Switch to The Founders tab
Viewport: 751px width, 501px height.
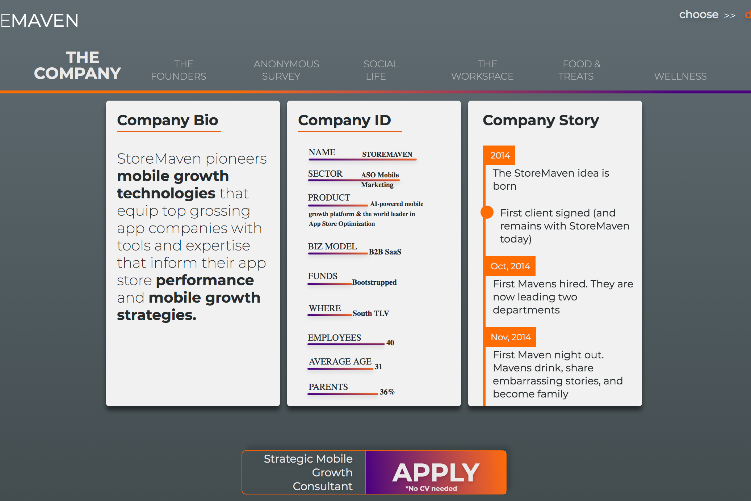click(179, 70)
